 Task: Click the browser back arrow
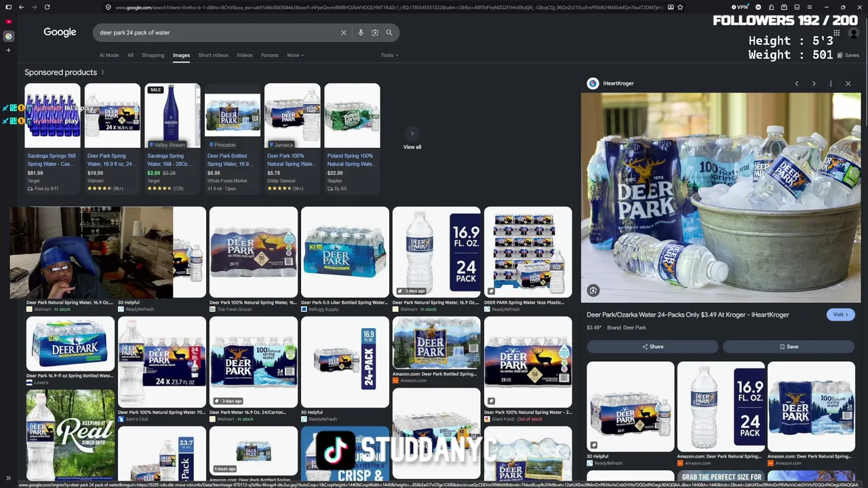click(x=22, y=7)
